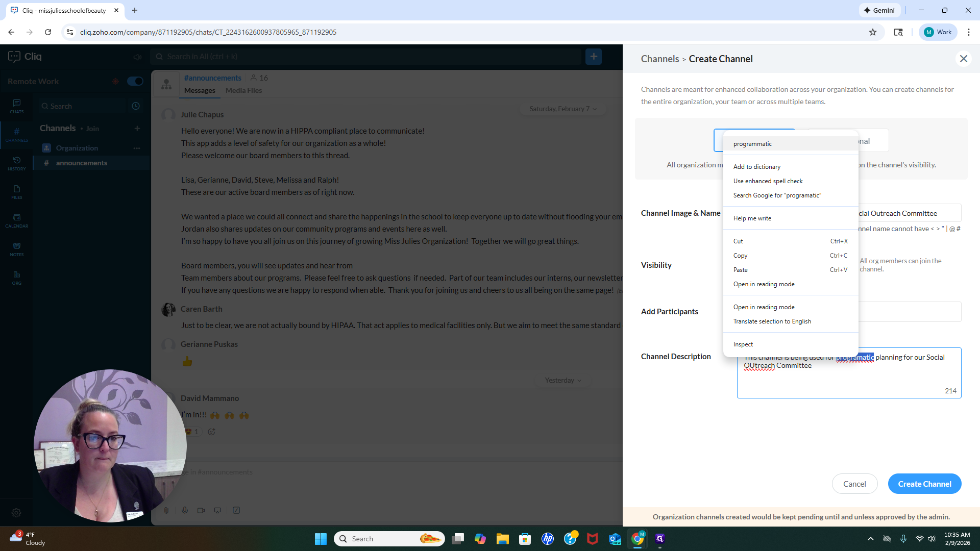Open the Org sidebar icon
Viewport: 980px width, 551px height.
click(16, 278)
